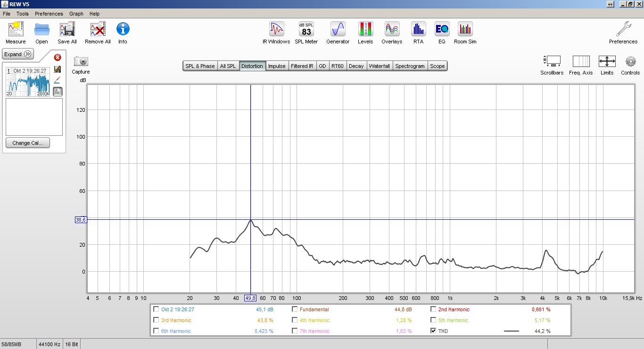Enable the 5th Harmonic checkbox
The image size is (644, 349).
click(x=433, y=320)
